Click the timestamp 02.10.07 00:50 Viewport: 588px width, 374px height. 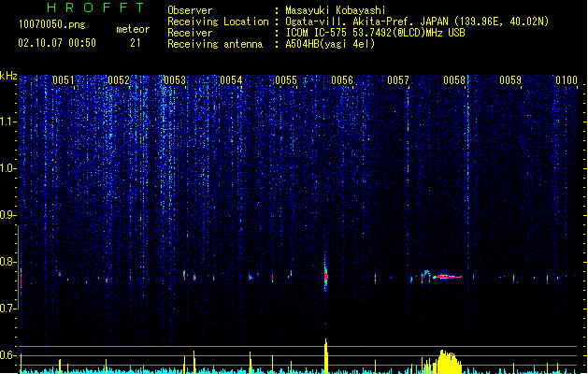coord(57,43)
